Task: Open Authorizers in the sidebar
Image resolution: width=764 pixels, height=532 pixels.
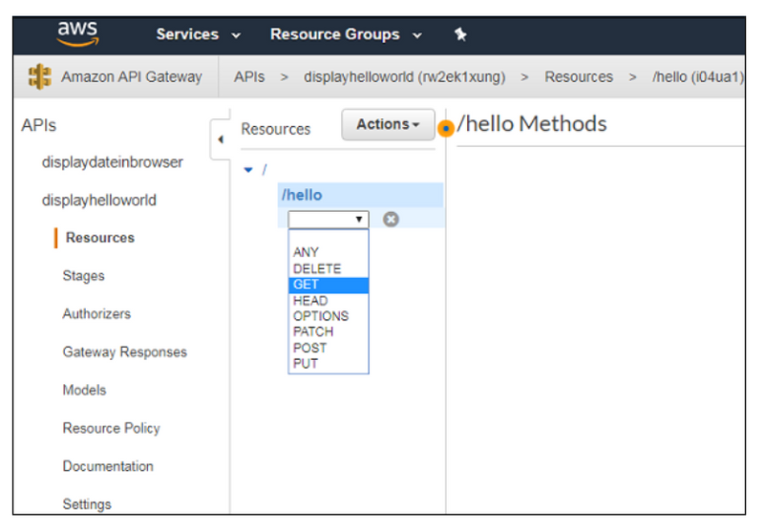Action: [96, 314]
